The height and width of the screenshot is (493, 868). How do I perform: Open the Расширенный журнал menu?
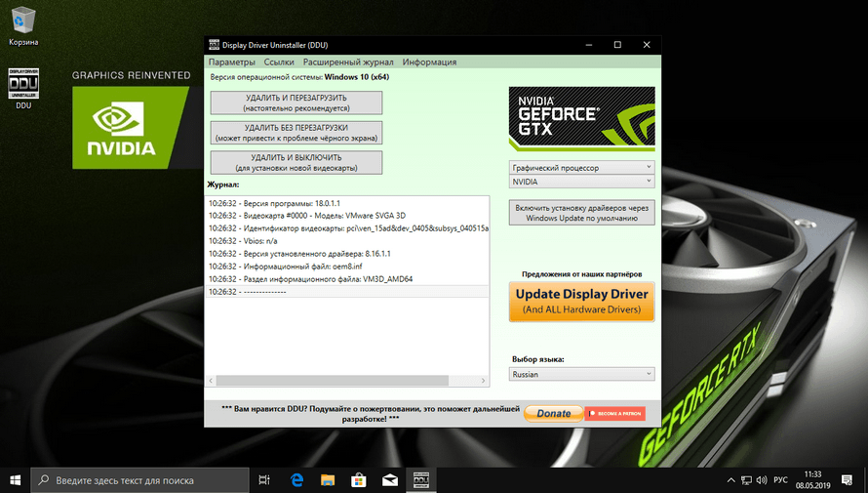[348, 62]
